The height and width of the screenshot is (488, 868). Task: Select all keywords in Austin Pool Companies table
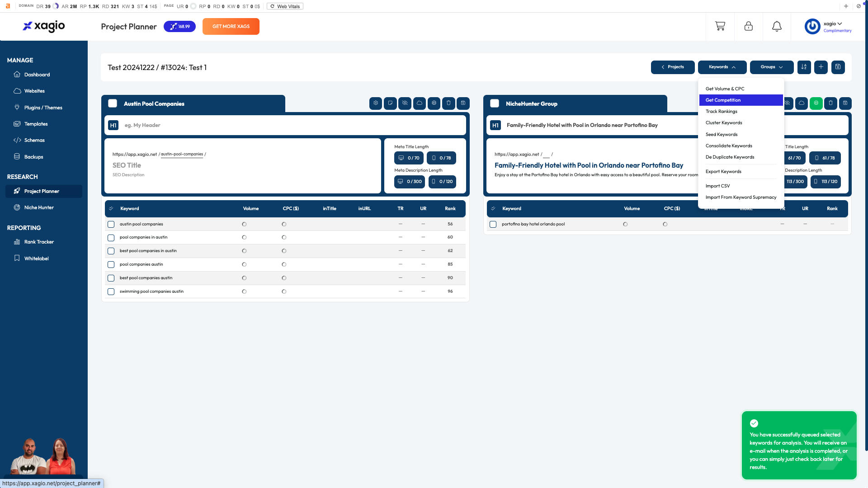(111, 209)
